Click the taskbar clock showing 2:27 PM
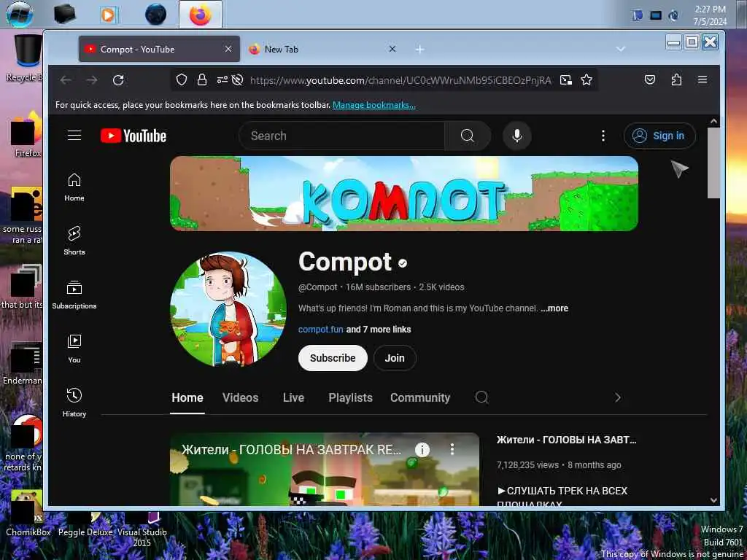The height and width of the screenshot is (560, 747). pos(710,15)
